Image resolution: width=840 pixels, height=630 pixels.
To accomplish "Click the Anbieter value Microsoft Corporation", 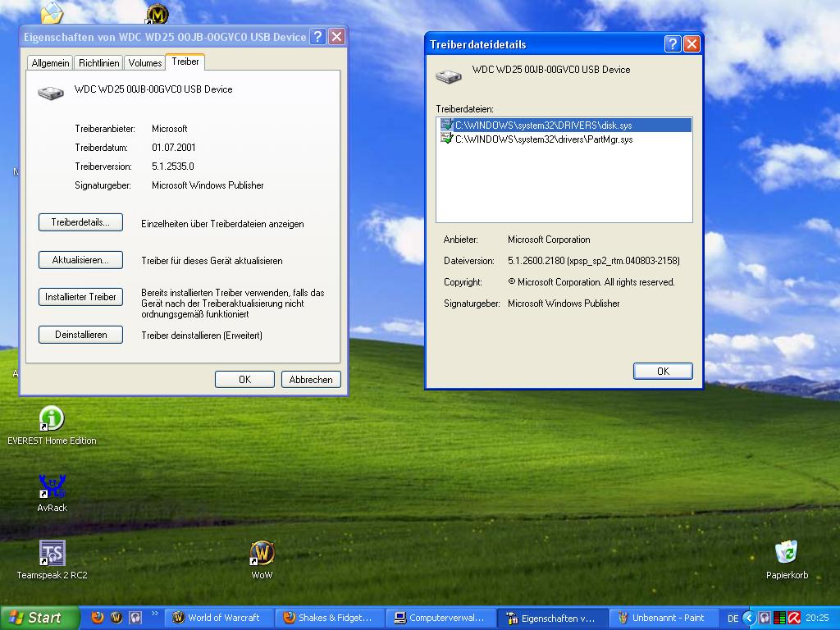I will (549, 240).
